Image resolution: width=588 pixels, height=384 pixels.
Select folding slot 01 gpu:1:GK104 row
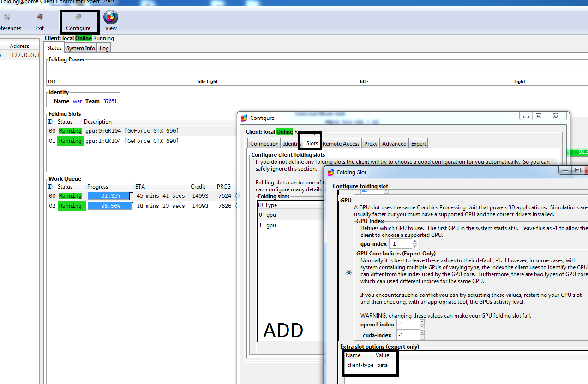(142, 141)
